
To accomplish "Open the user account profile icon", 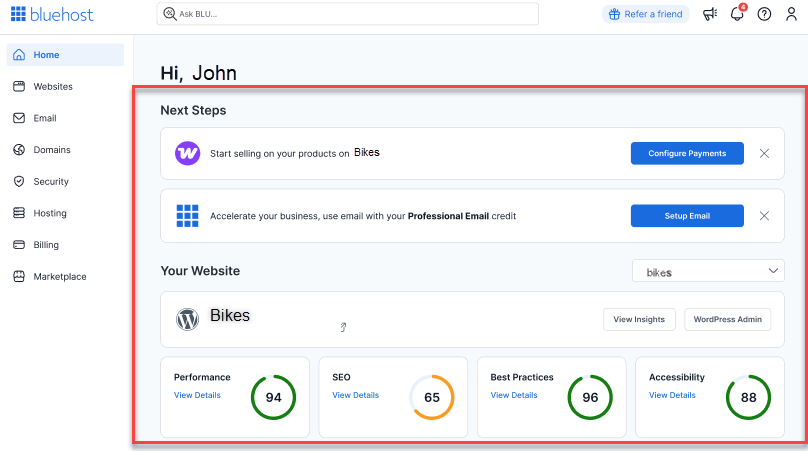I will pyautogui.click(x=791, y=14).
